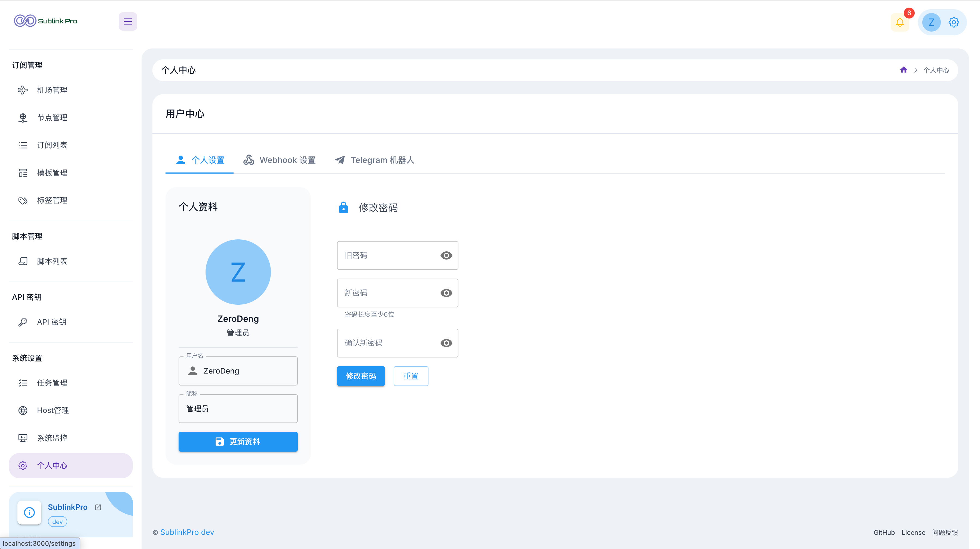Open the GitHub footer link

point(884,532)
